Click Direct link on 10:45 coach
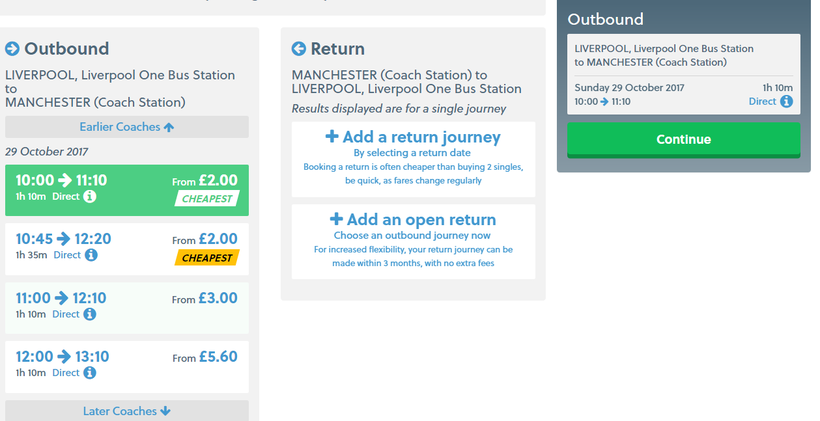Viewport: 820px width, 421px height. tap(66, 256)
